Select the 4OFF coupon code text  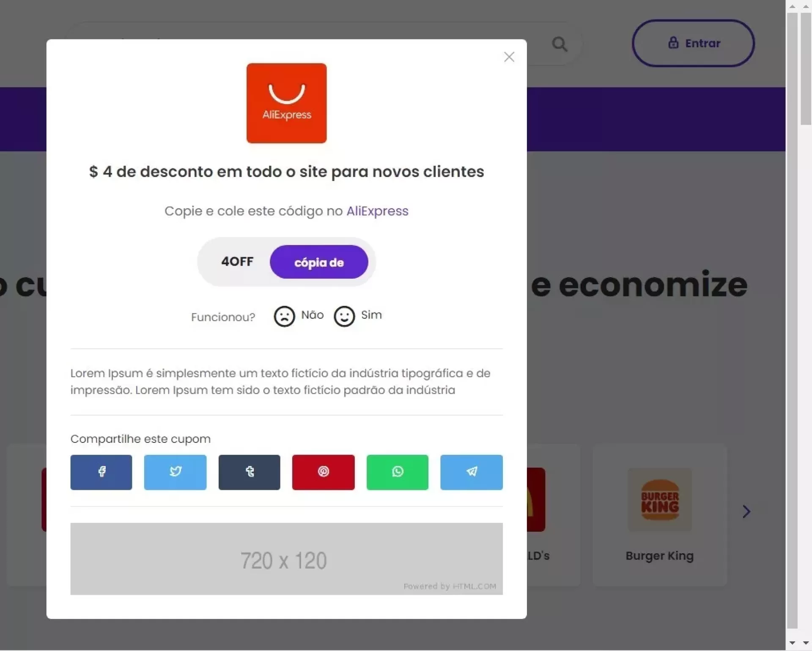pyautogui.click(x=237, y=261)
